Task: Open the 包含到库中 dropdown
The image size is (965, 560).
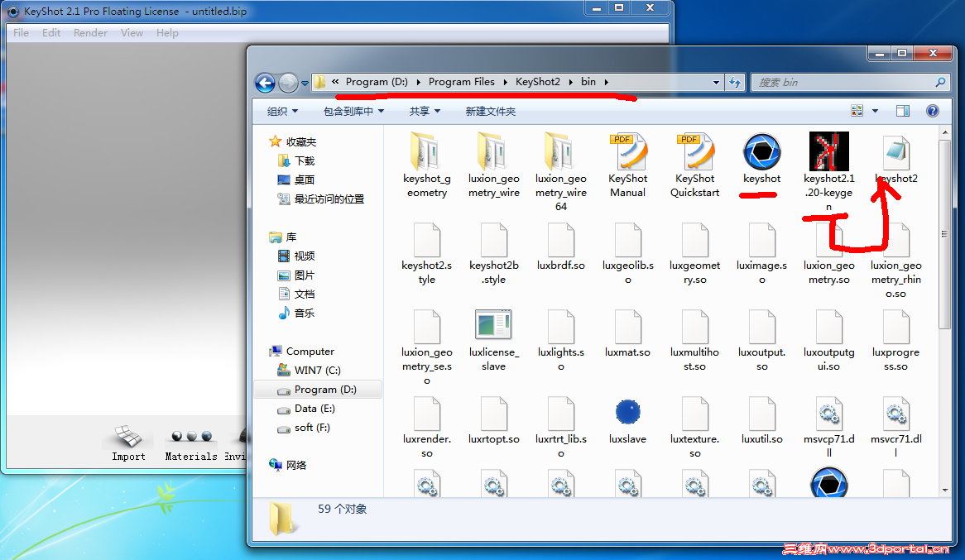Action: point(354,112)
